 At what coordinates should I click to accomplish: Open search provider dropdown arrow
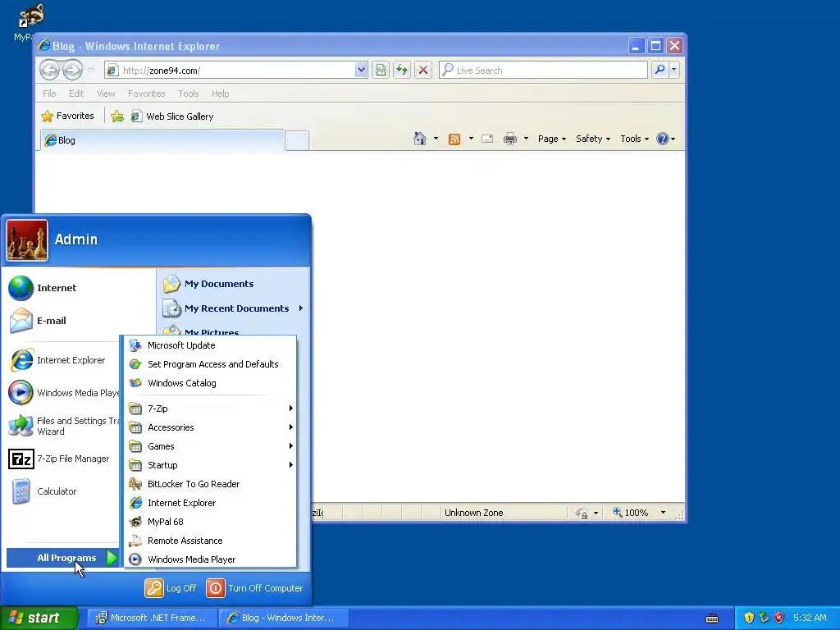674,70
